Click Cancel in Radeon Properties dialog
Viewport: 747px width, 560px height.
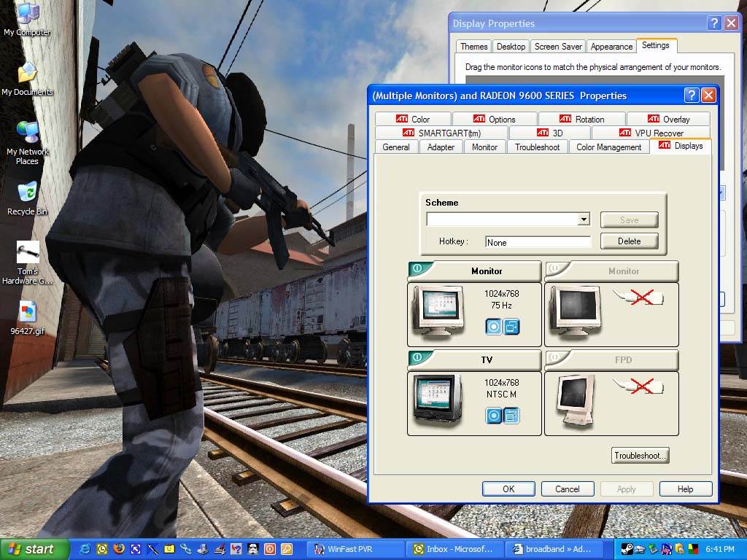pos(568,489)
